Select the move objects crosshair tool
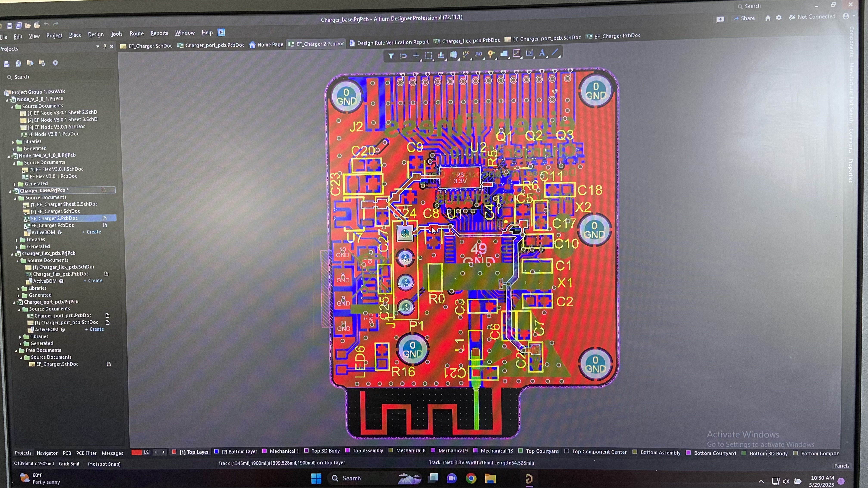 [416, 56]
